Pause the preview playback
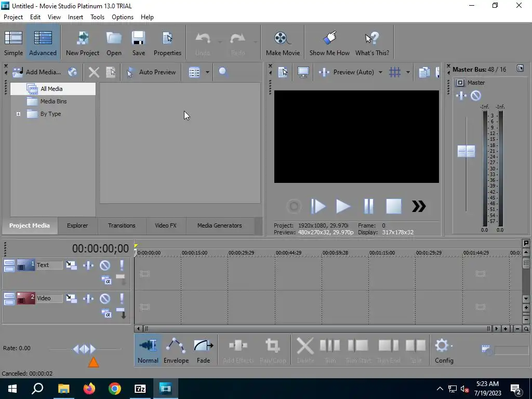This screenshot has height=399, width=532. (x=368, y=206)
